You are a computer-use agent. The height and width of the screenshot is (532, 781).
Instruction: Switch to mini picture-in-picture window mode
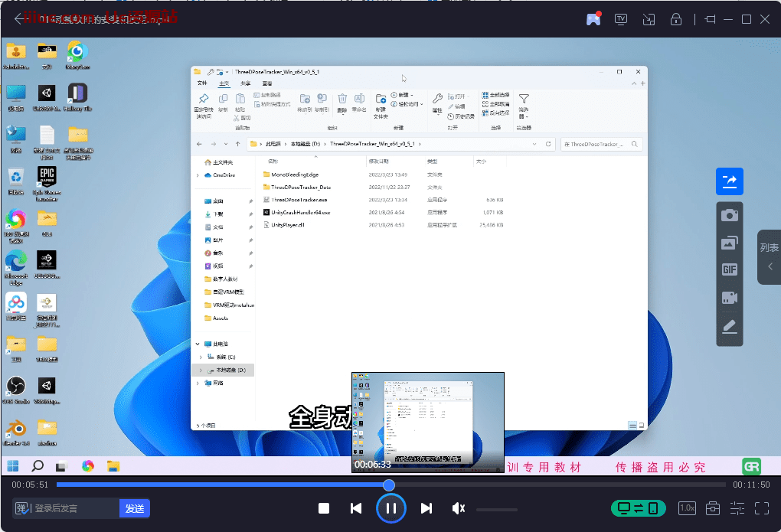pyautogui.click(x=649, y=19)
